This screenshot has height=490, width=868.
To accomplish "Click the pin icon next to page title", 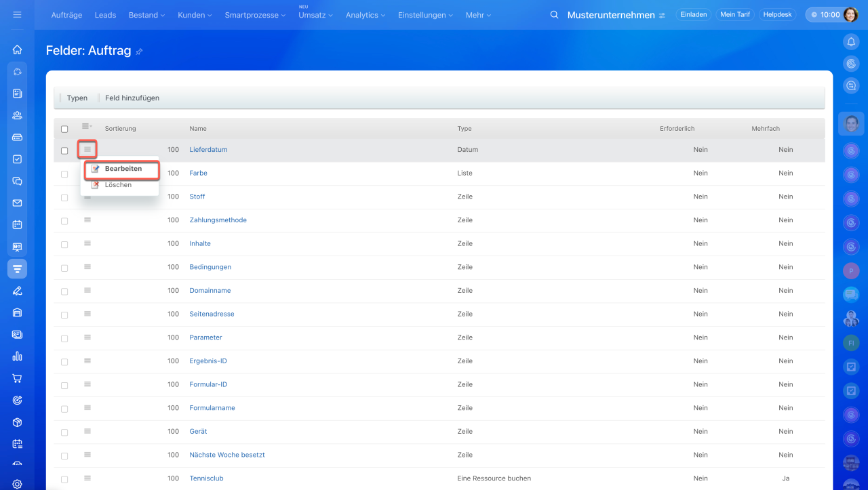I will click(x=140, y=52).
